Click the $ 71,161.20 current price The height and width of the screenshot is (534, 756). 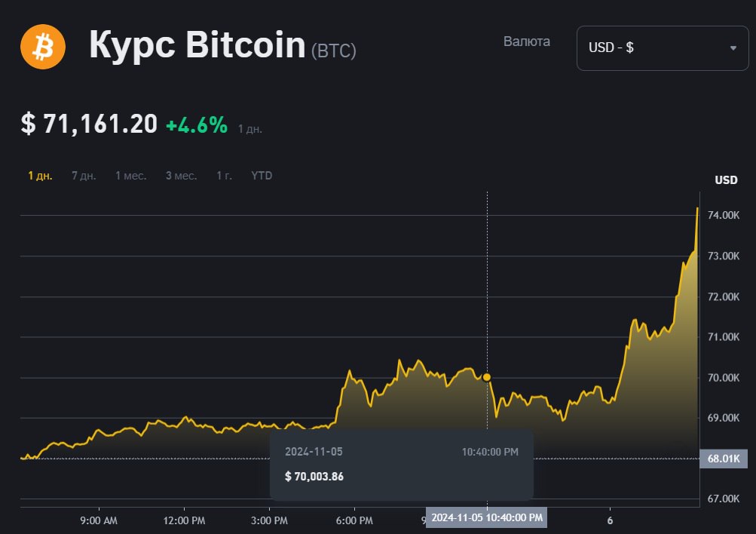click(89, 124)
